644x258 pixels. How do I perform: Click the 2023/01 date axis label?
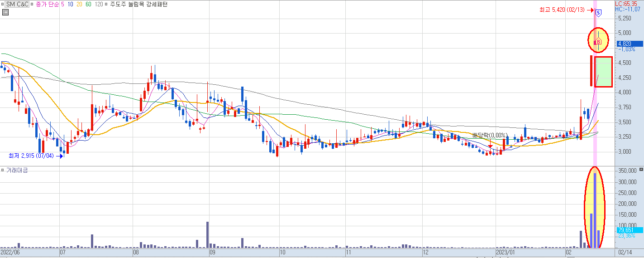tap(506, 252)
